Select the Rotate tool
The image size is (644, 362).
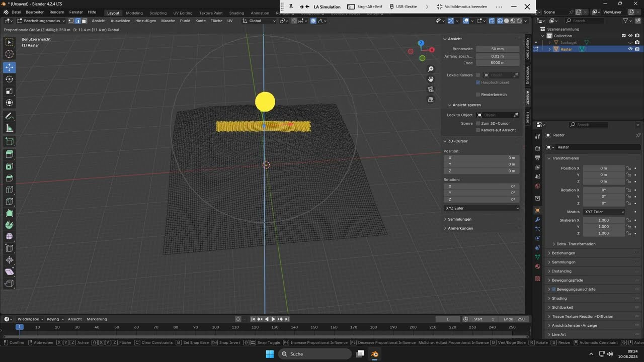point(10,79)
